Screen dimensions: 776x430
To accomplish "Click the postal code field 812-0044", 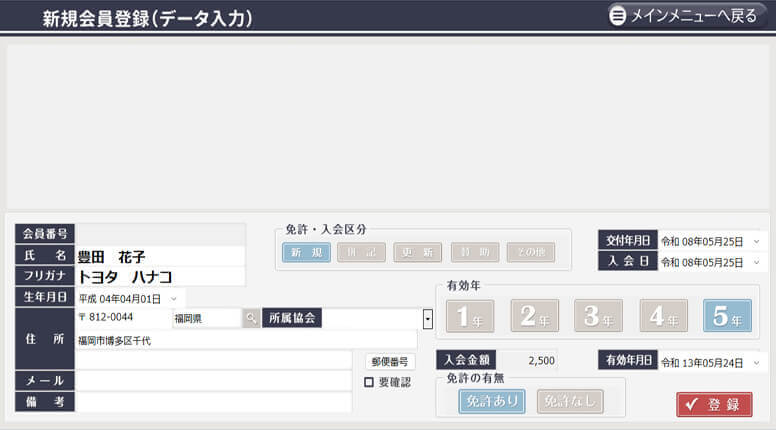I will tap(123, 317).
